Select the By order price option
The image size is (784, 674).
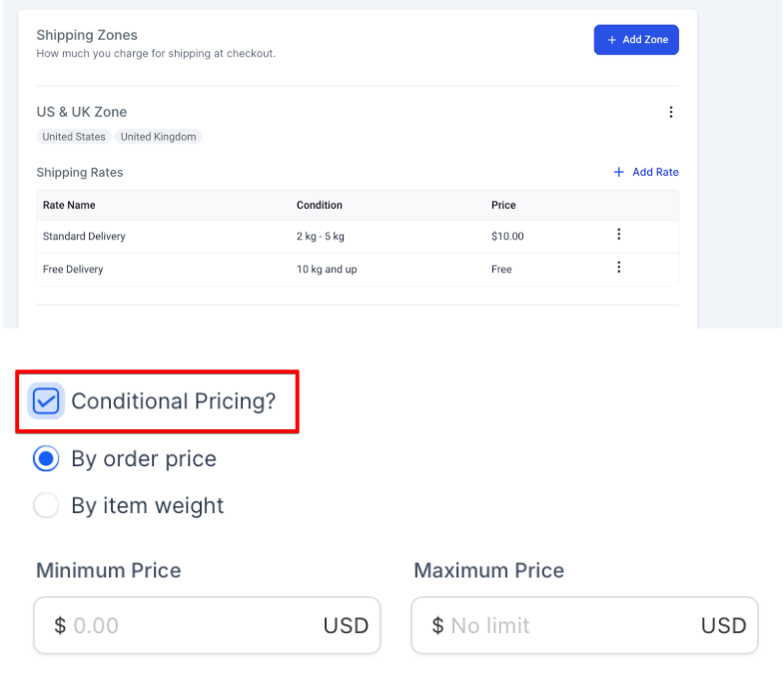click(x=47, y=459)
